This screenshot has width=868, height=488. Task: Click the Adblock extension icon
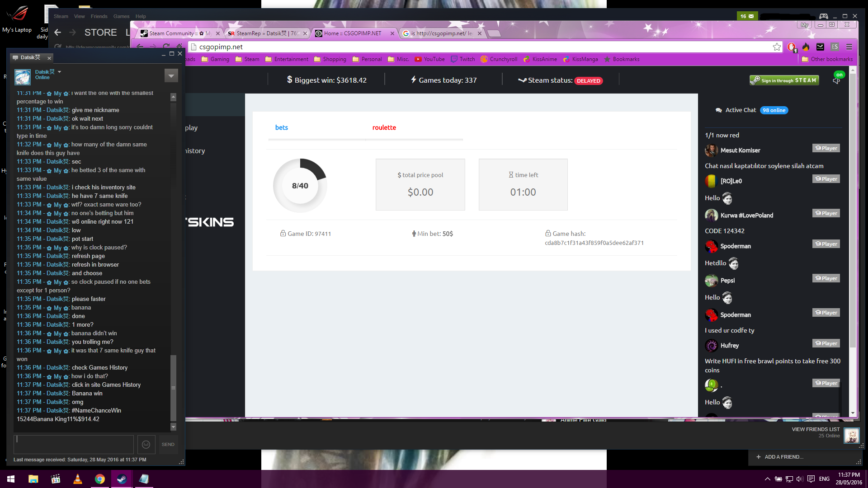(x=791, y=47)
